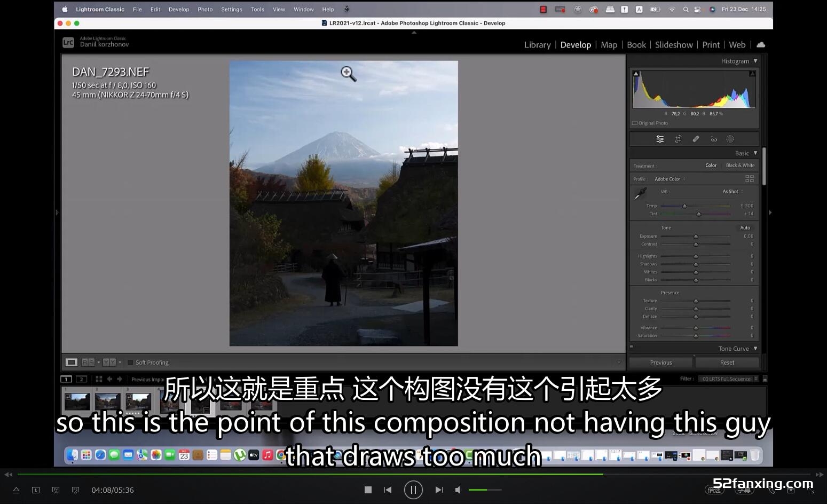Hide the left panel group arrow
Viewport: 827px width, 504px height.
[x=57, y=212]
